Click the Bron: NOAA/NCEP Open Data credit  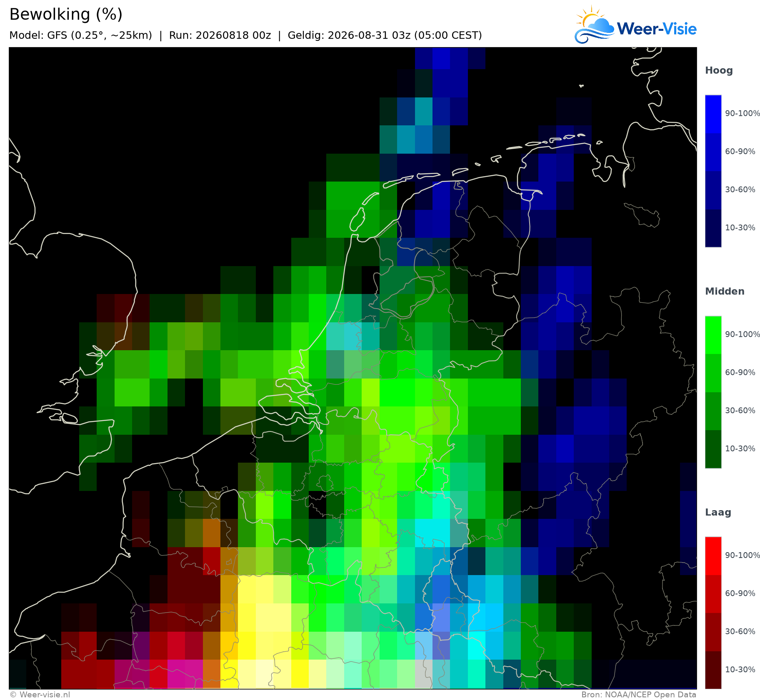click(639, 695)
